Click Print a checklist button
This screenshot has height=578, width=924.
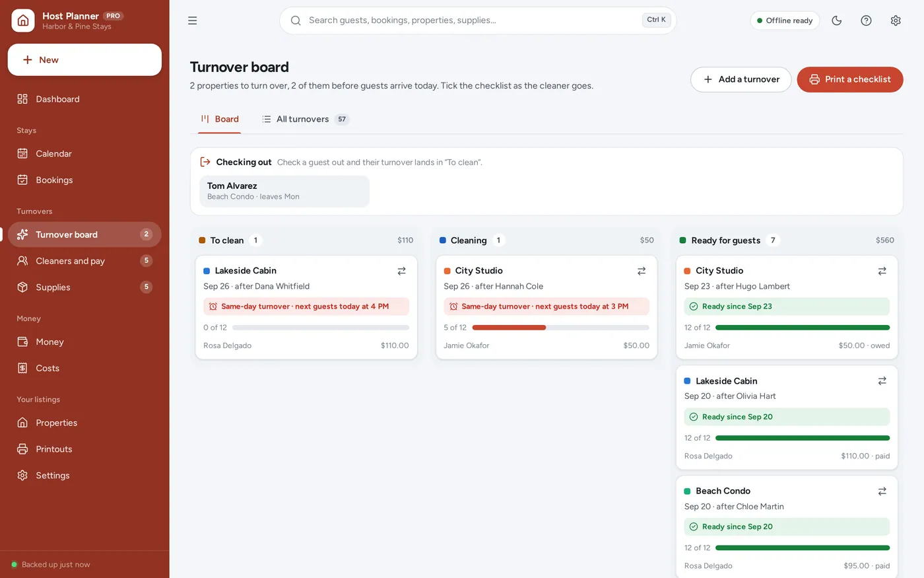coord(850,79)
